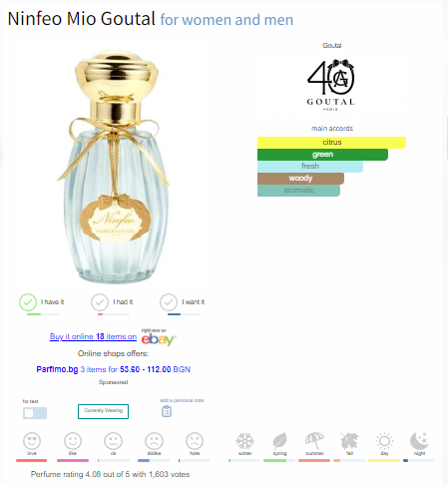The width and height of the screenshot is (448, 485).
Task: Check the 'I had it' circle
Action: pyautogui.click(x=100, y=302)
